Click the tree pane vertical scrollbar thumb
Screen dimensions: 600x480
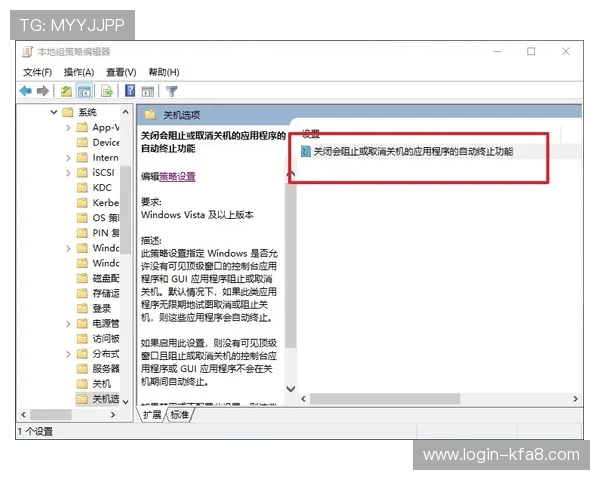[126, 210]
